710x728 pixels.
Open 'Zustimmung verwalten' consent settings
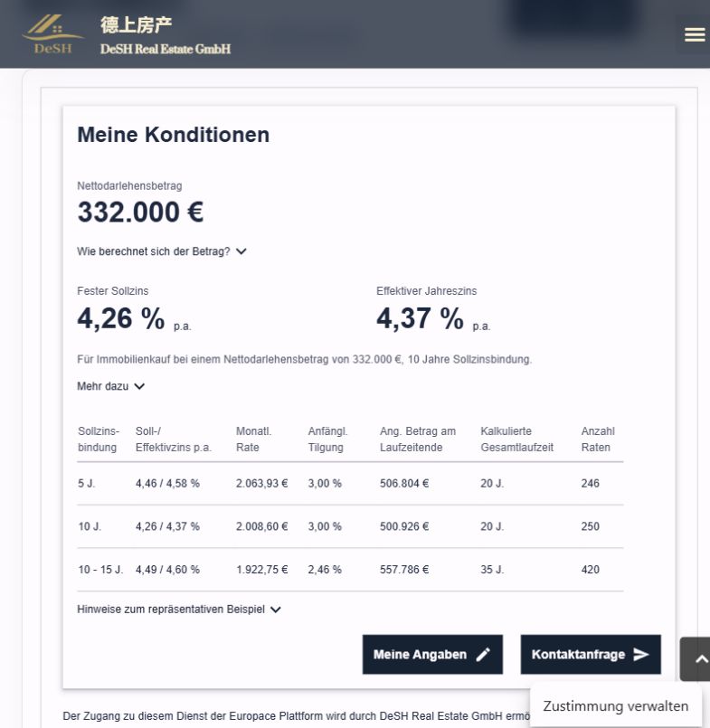click(x=616, y=705)
